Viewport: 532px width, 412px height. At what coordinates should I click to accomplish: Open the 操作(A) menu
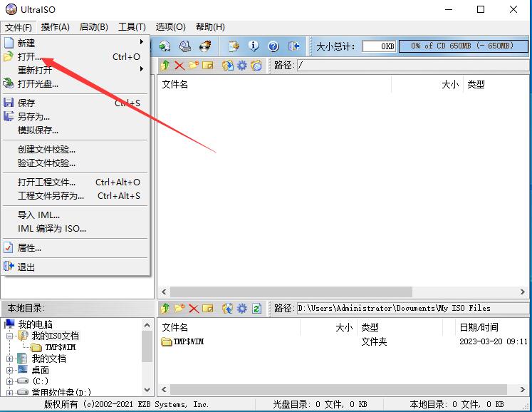(56, 27)
